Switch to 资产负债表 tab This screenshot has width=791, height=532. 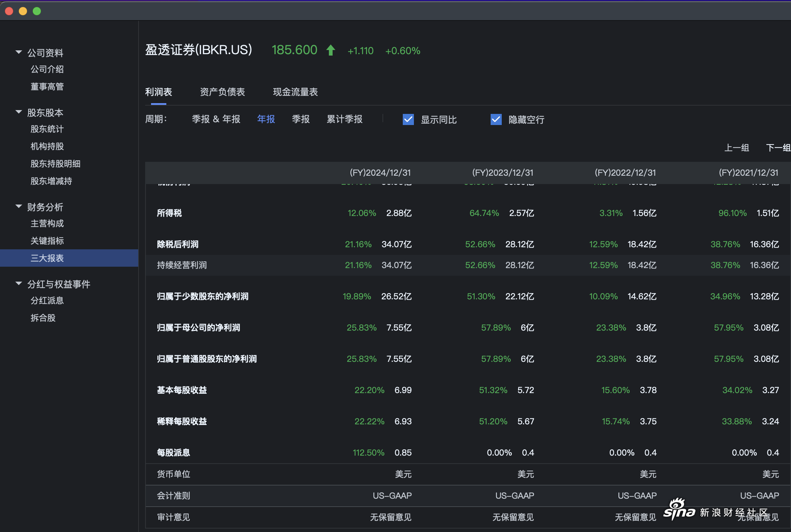click(223, 92)
